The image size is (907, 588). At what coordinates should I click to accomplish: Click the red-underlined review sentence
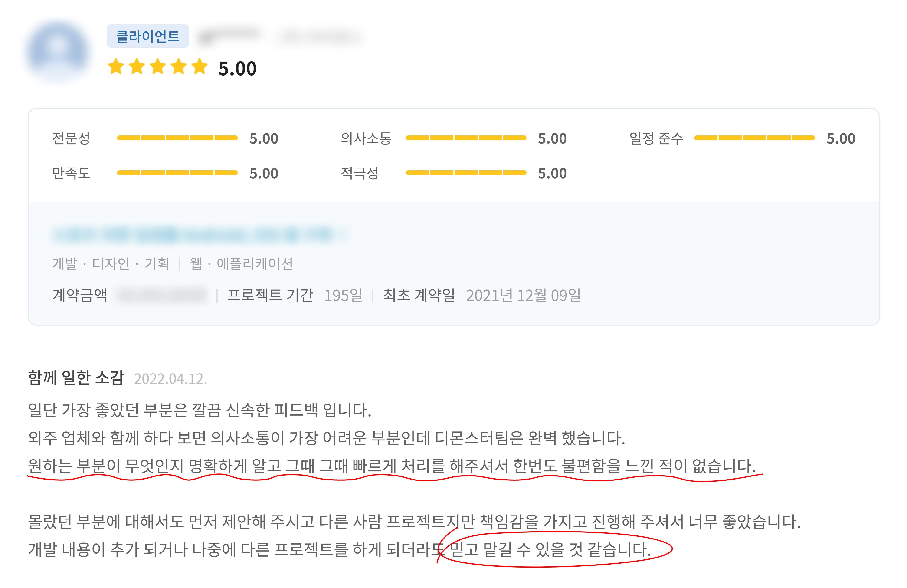(x=391, y=466)
